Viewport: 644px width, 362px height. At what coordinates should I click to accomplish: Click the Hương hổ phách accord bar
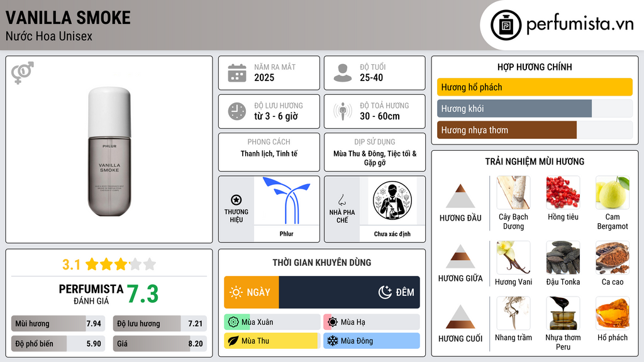coord(535,87)
